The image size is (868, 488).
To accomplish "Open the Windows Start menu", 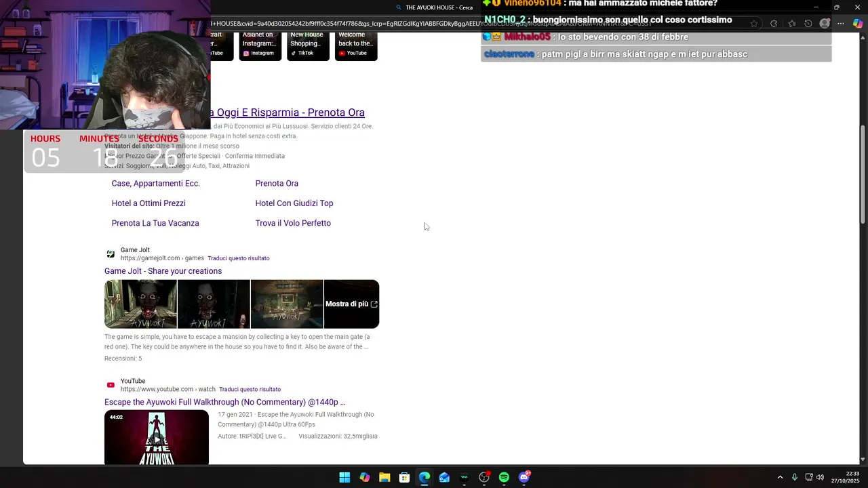I will click(x=344, y=477).
